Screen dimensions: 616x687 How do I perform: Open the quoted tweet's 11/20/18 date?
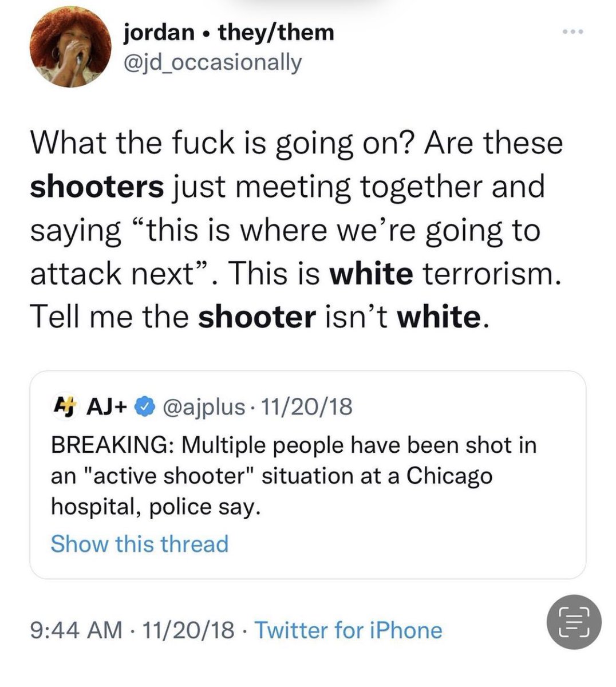306,407
